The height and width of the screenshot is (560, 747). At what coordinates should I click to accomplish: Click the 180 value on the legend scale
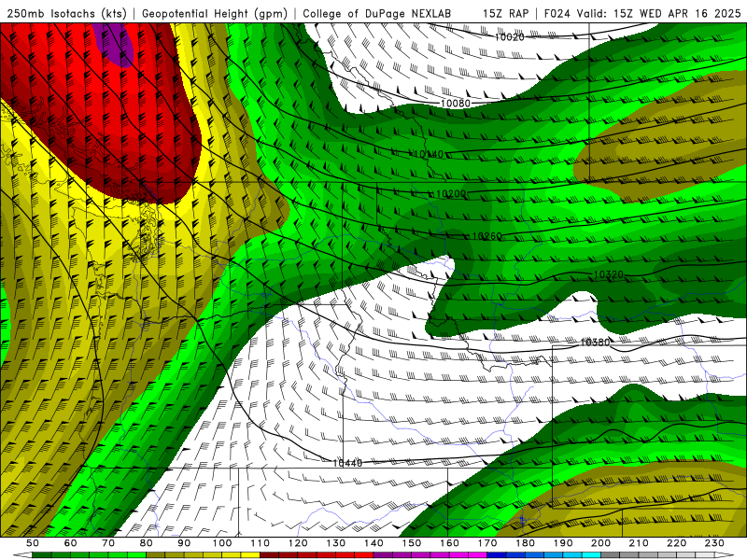click(525, 543)
